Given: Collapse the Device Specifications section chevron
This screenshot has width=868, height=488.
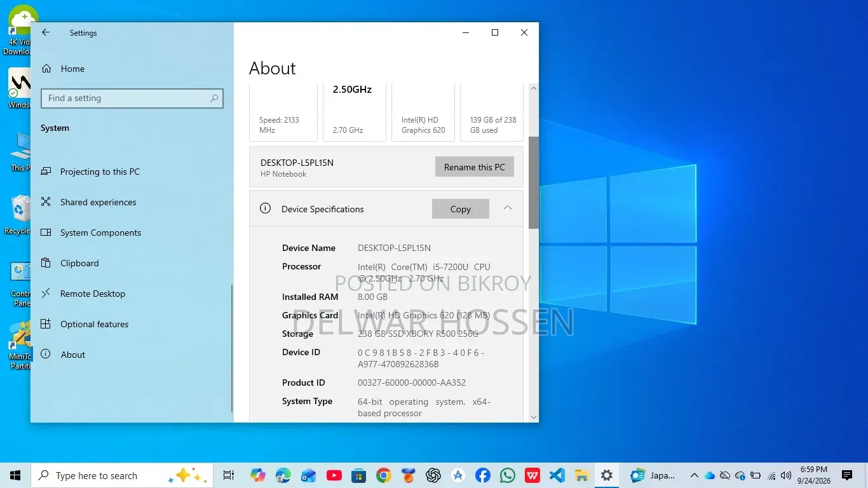Looking at the screenshot, I should point(508,208).
